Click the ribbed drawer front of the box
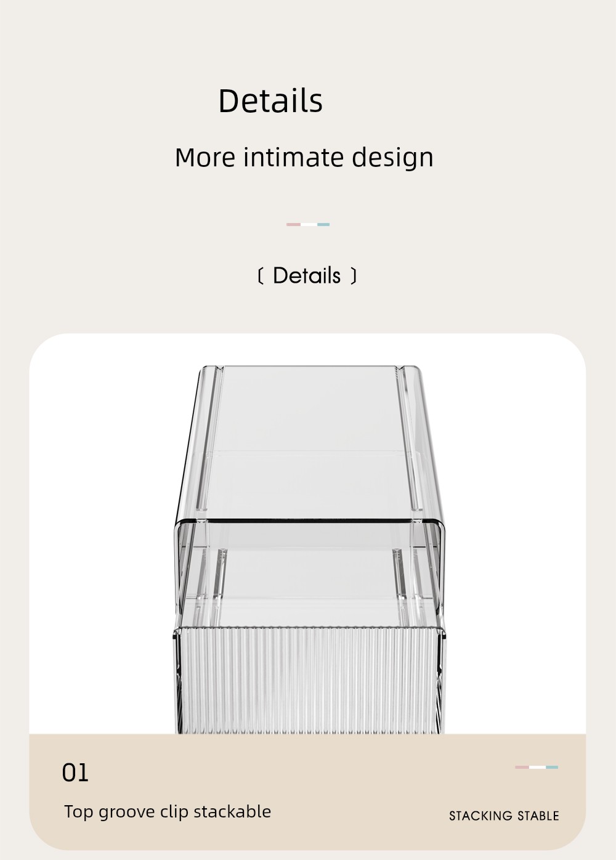This screenshot has height=860, width=616. coord(307,681)
